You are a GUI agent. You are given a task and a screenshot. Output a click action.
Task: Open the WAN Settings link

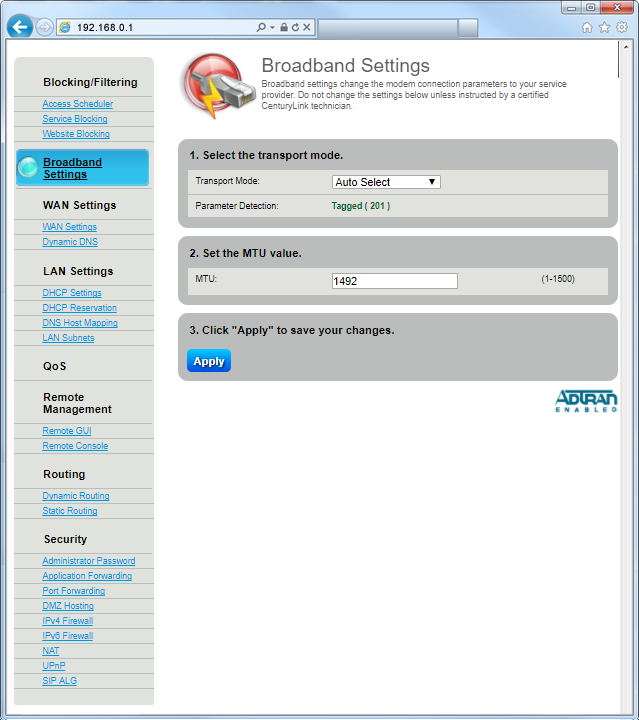69,227
